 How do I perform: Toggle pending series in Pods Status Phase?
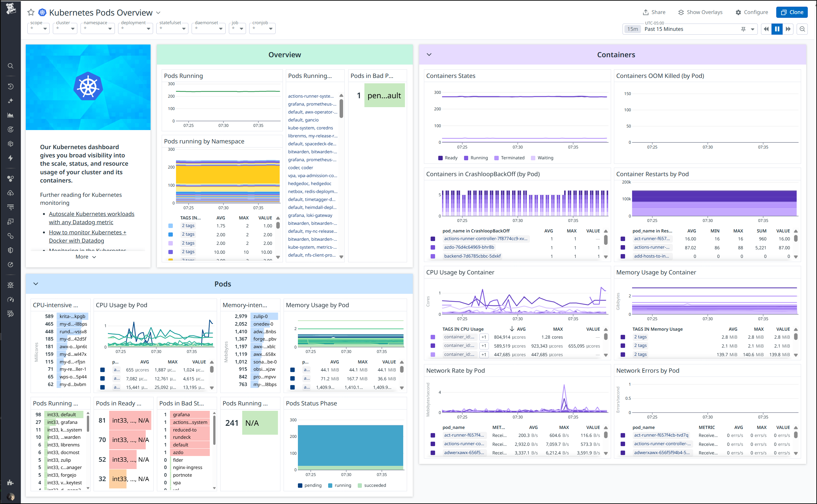click(310, 485)
